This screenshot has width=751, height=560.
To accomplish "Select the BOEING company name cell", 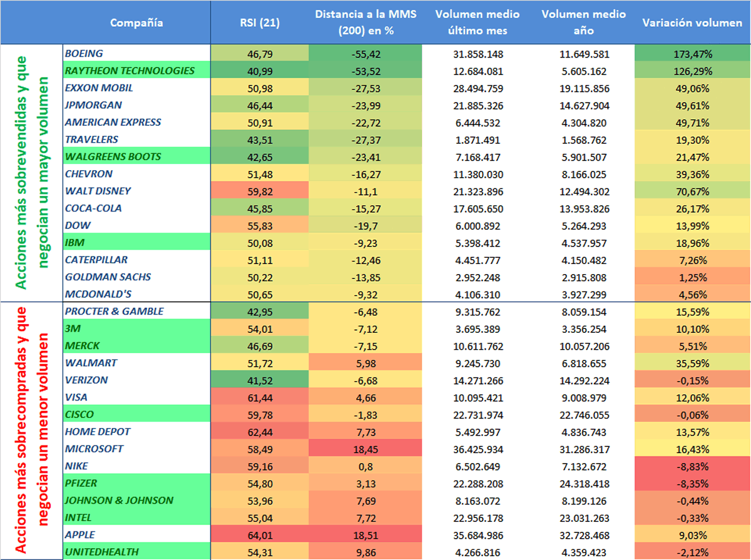I will point(84,54).
